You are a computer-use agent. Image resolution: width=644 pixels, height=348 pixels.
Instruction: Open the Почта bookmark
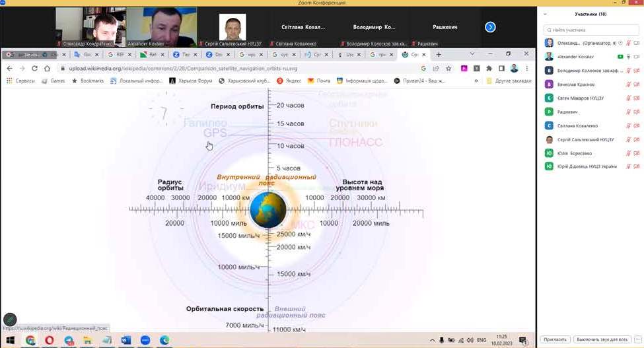pos(319,81)
